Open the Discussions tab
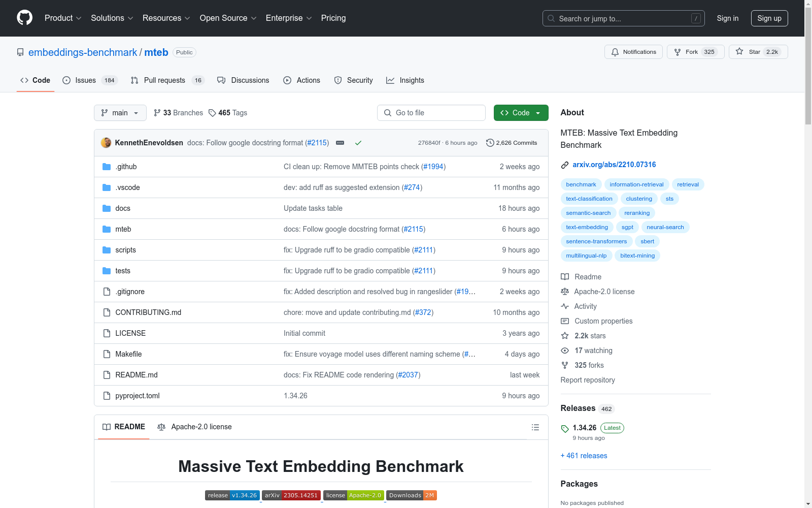The width and height of the screenshot is (812, 508). (243, 80)
